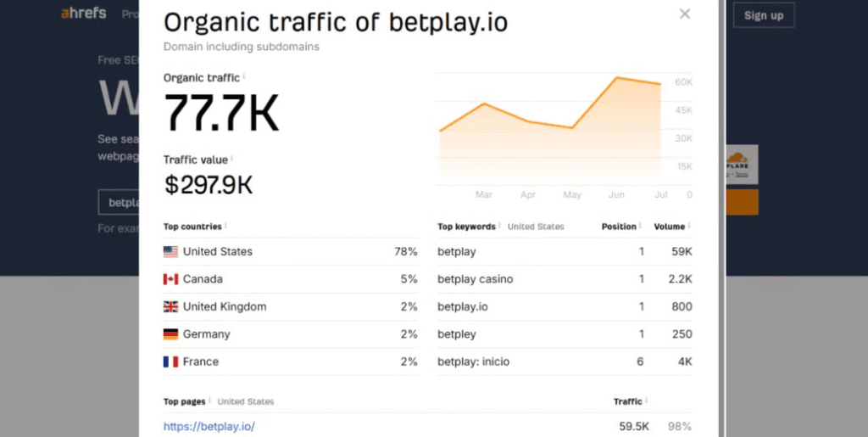Click the Traffic column info icon
The width and height of the screenshot is (868, 437).
[x=647, y=401]
